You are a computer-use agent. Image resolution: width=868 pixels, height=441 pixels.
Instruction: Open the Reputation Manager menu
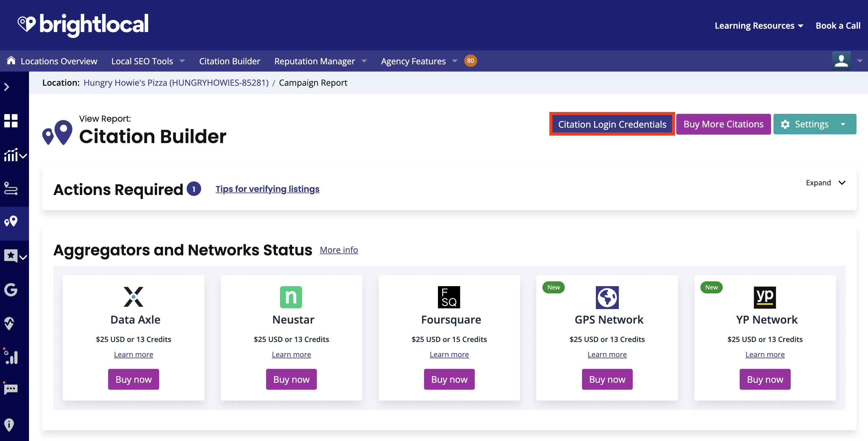tap(320, 61)
